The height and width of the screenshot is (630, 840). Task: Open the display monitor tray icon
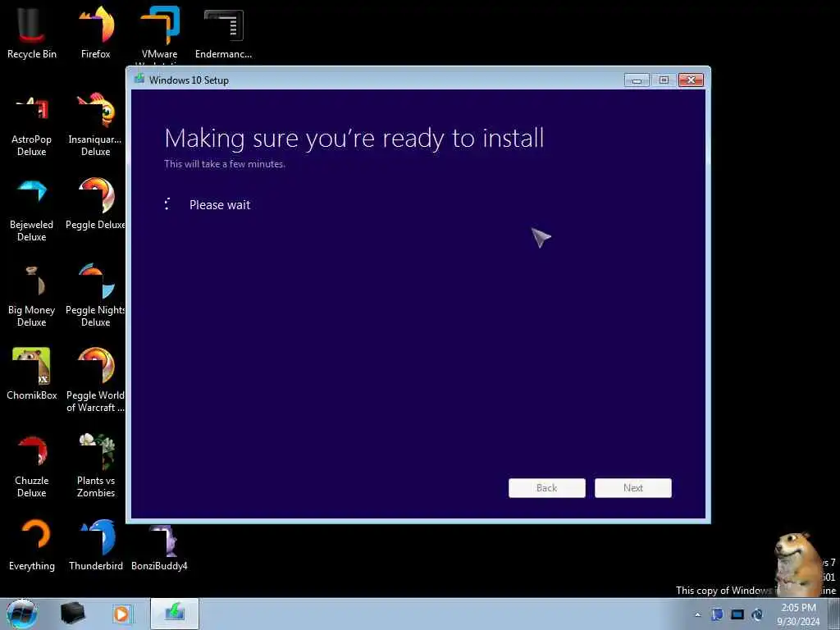click(x=737, y=614)
